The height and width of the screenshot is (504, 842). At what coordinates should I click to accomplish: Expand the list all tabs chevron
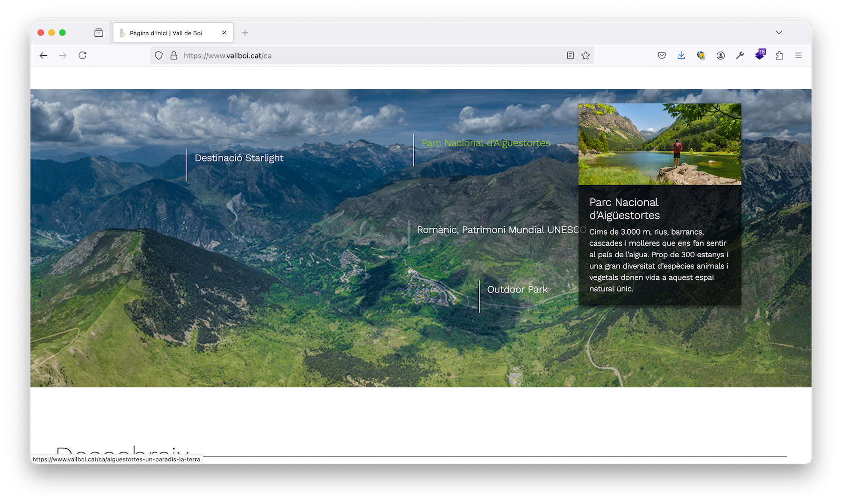coord(779,33)
